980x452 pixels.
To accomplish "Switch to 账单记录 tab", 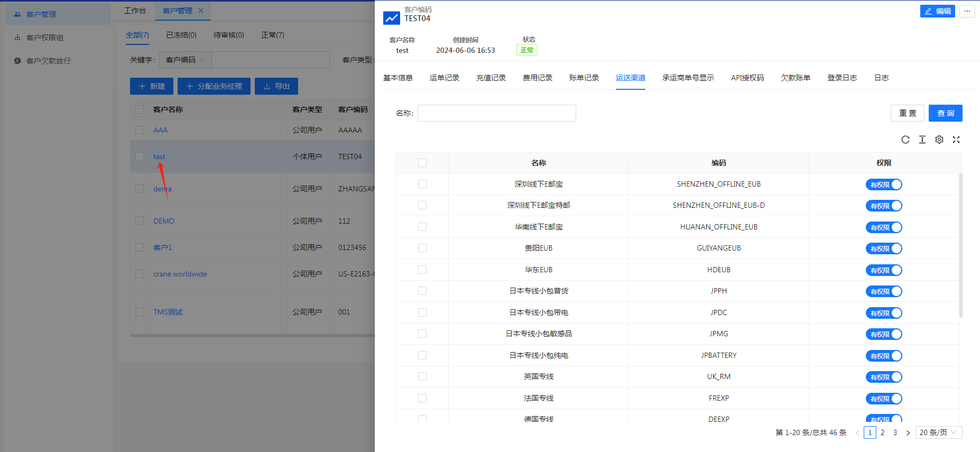I will 584,78.
